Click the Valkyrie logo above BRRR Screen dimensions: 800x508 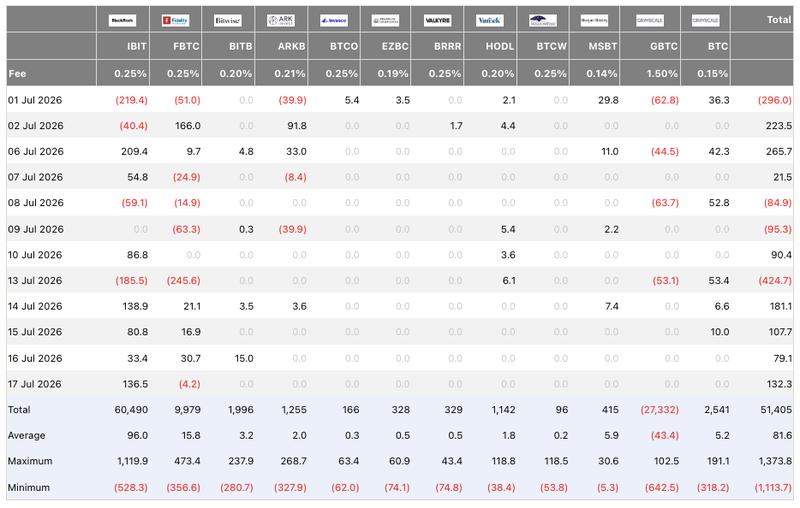(x=438, y=20)
